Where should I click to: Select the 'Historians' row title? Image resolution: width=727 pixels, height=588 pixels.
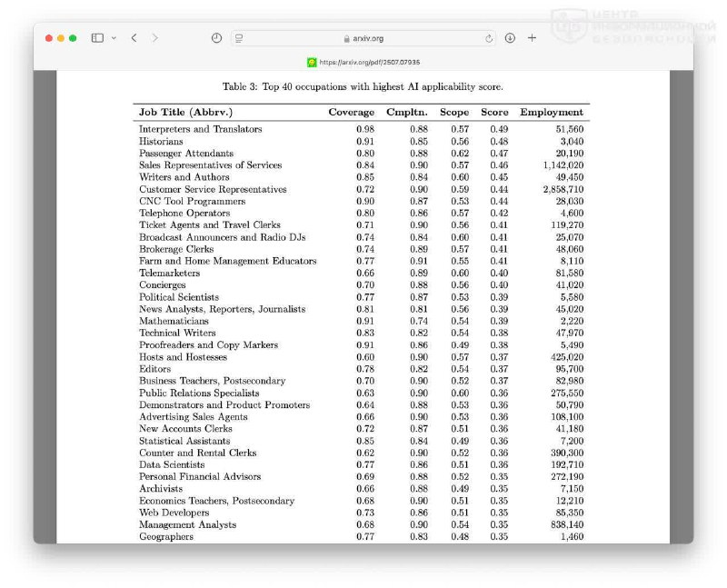[161, 142]
